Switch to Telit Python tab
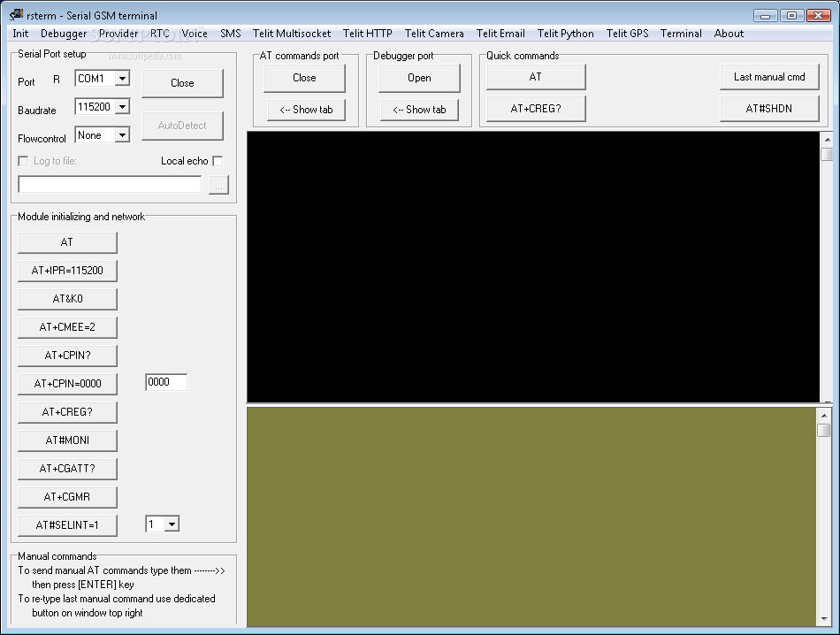 point(565,34)
